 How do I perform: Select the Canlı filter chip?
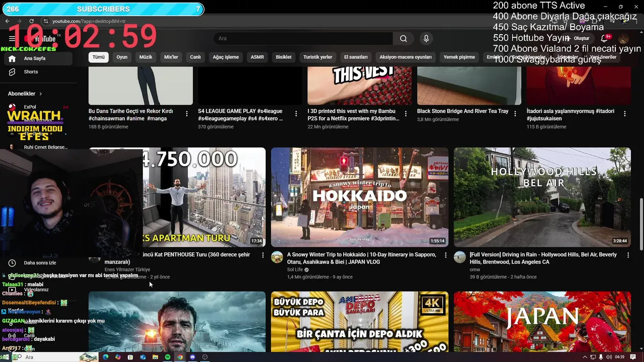(195, 57)
